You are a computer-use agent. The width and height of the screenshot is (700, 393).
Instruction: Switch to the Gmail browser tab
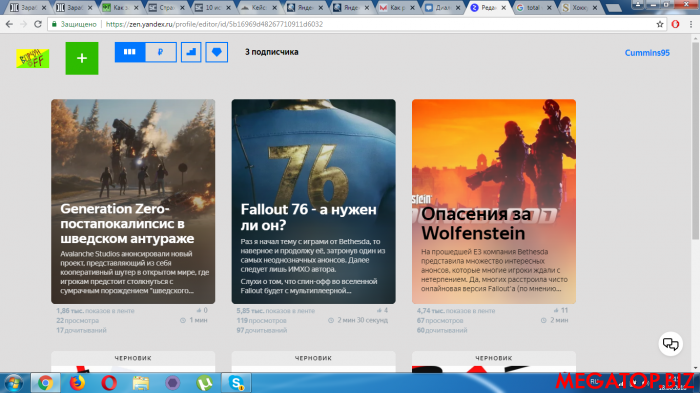(x=396, y=8)
